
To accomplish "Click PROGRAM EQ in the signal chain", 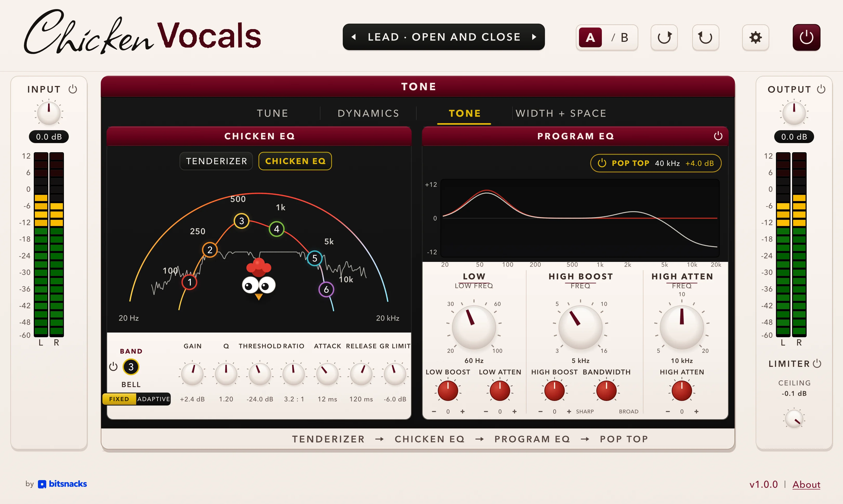I will [532, 439].
